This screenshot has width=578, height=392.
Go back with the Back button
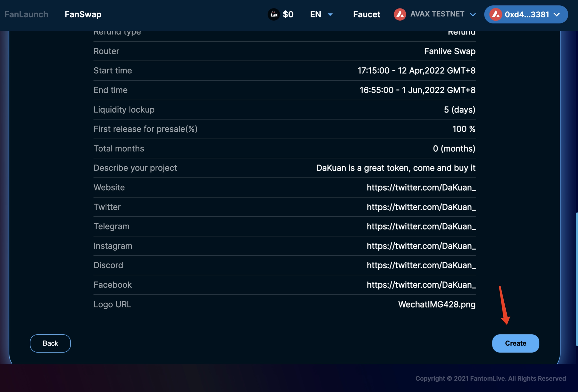click(50, 343)
